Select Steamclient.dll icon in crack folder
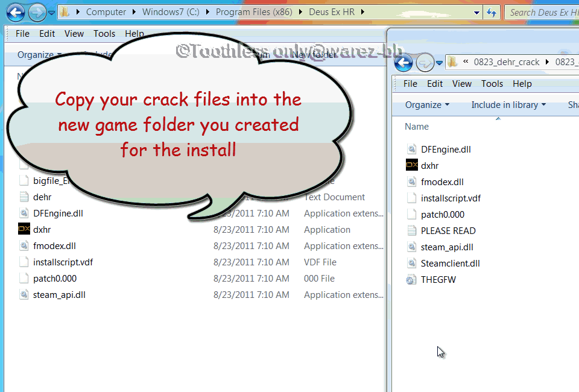This screenshot has width=579, height=392. (x=412, y=263)
